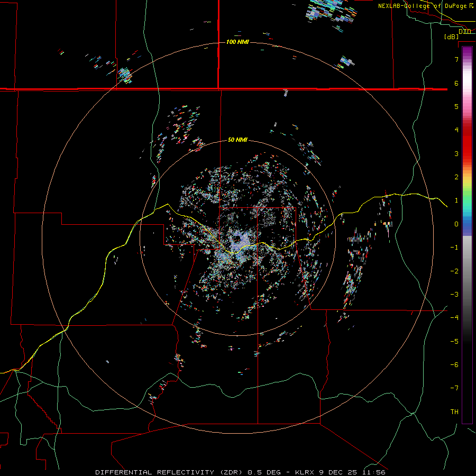476x476 pixels.
Task: Click the 4 dB scale label
Action: pos(456,130)
